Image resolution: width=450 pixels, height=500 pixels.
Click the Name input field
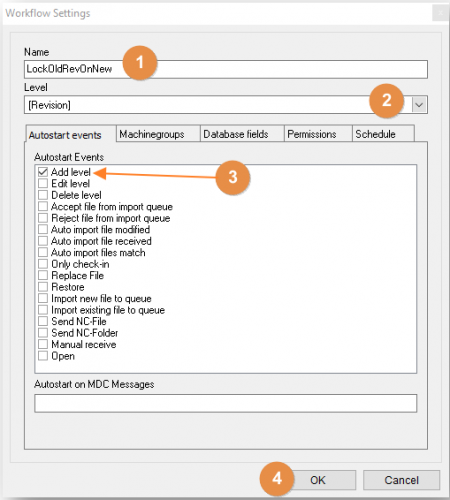coord(226,69)
